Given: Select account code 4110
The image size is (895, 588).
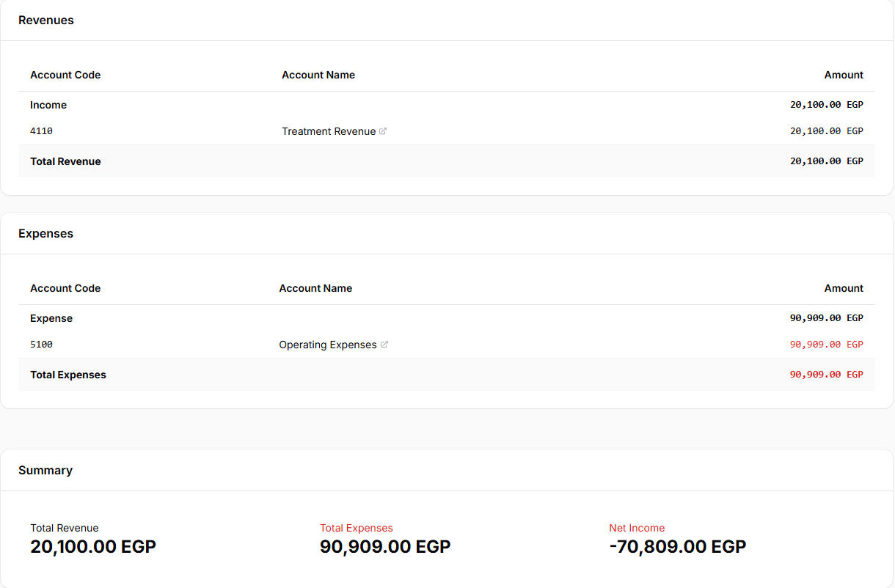Looking at the screenshot, I should pos(41,131).
